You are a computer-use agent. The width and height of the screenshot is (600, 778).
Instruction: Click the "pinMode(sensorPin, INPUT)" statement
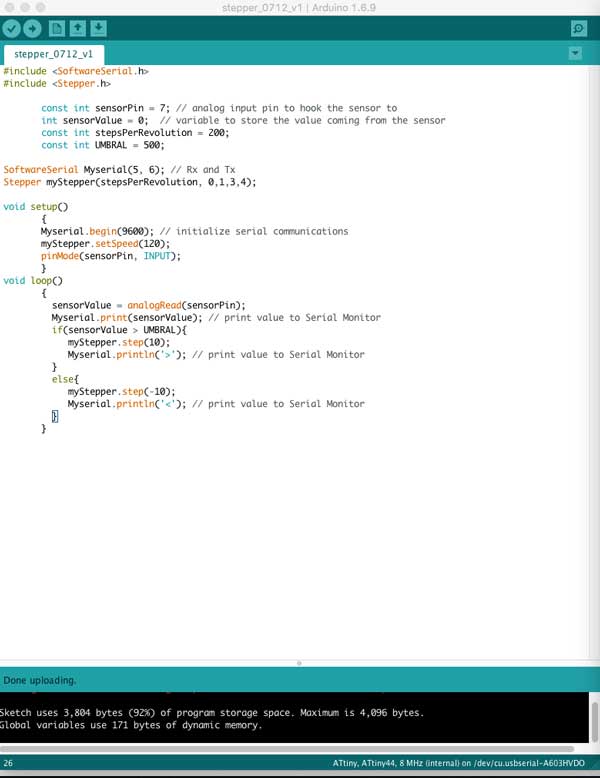click(x=111, y=256)
